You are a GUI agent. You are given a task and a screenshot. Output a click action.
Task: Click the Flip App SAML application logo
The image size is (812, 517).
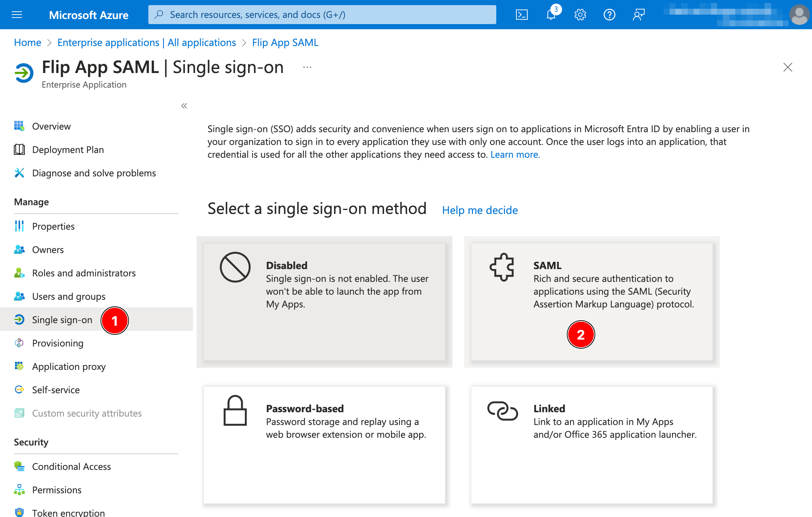(x=24, y=73)
